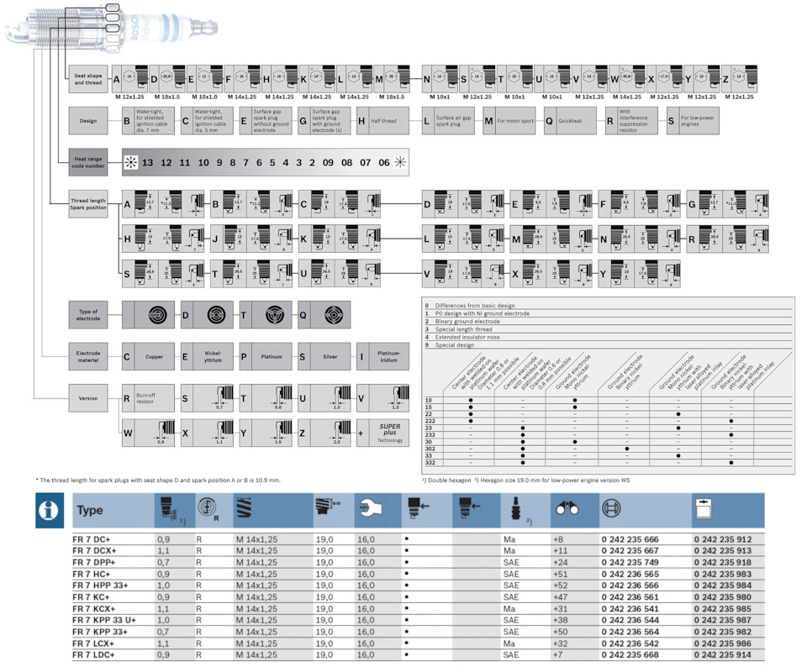
Task: Click the resistor R column header icon
Action: 207,508
